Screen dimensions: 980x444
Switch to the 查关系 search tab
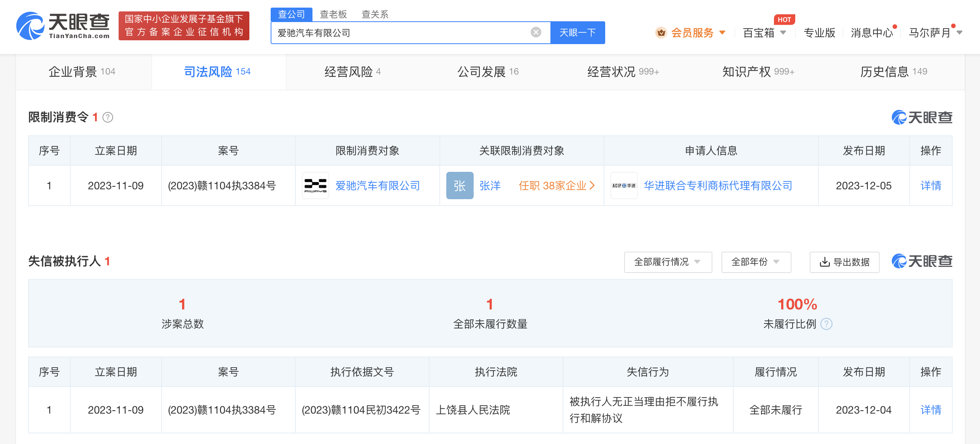(x=375, y=14)
